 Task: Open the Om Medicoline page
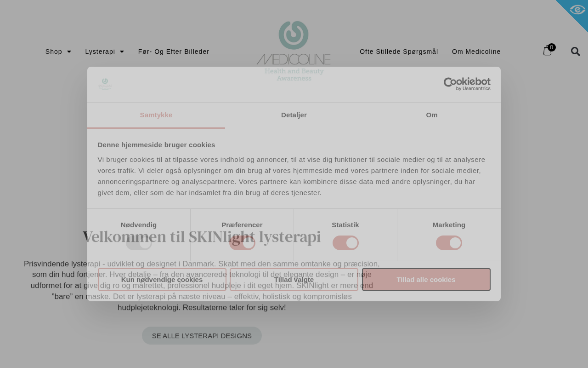click(x=476, y=52)
